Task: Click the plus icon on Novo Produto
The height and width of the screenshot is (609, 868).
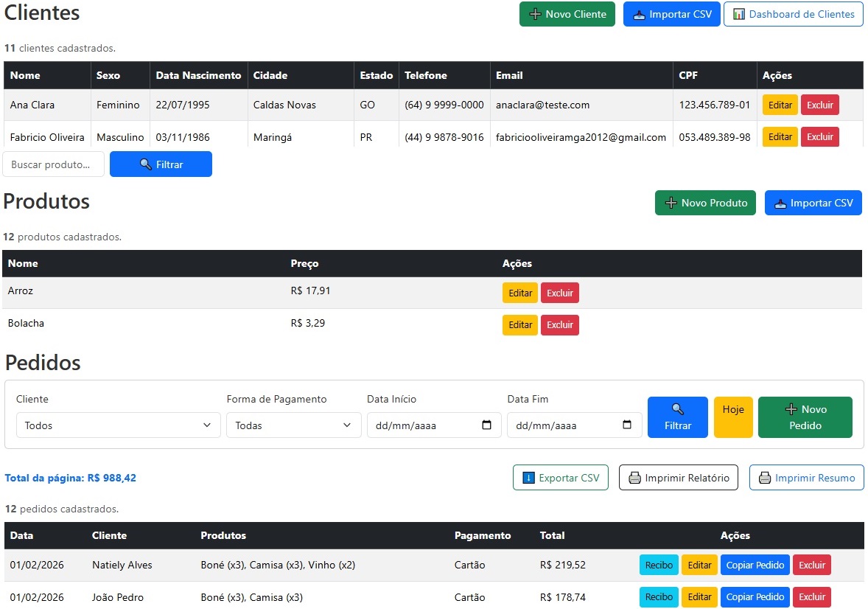Action: pyautogui.click(x=671, y=203)
